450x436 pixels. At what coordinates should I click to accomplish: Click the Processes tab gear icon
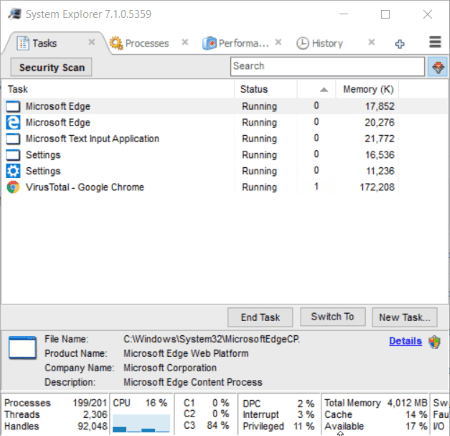tap(116, 43)
